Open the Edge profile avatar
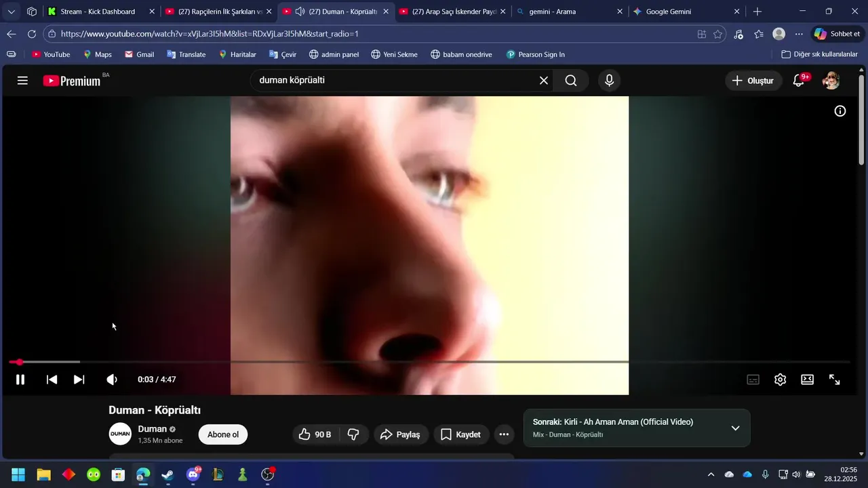 point(779,34)
